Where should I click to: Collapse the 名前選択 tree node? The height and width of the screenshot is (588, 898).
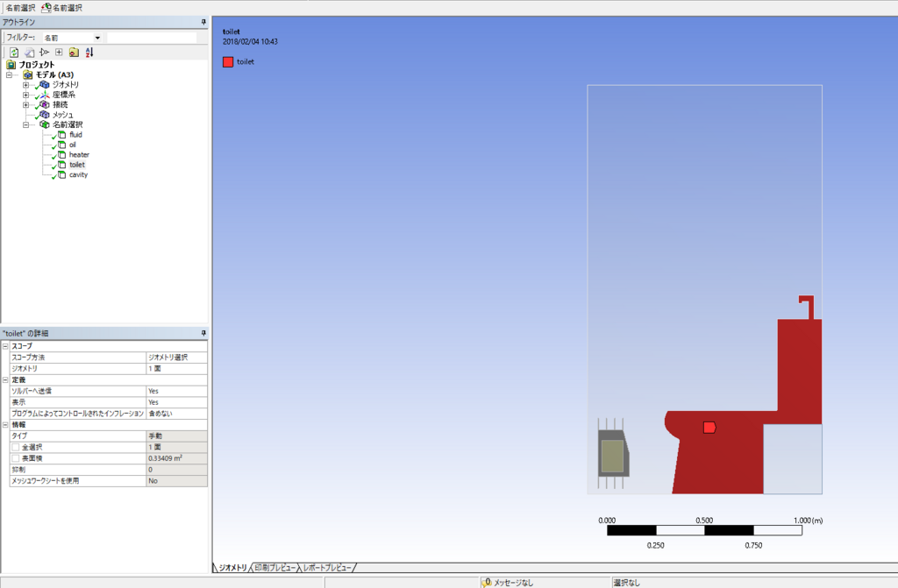(25, 124)
